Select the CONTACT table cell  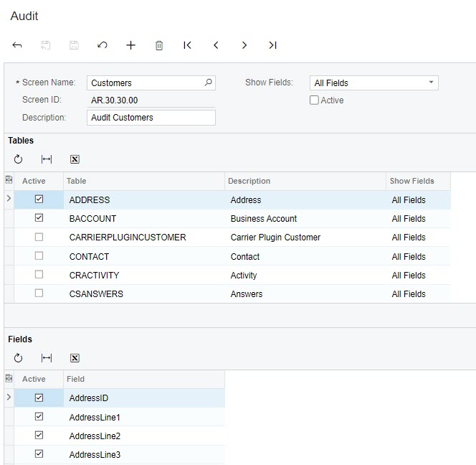pyautogui.click(x=144, y=256)
